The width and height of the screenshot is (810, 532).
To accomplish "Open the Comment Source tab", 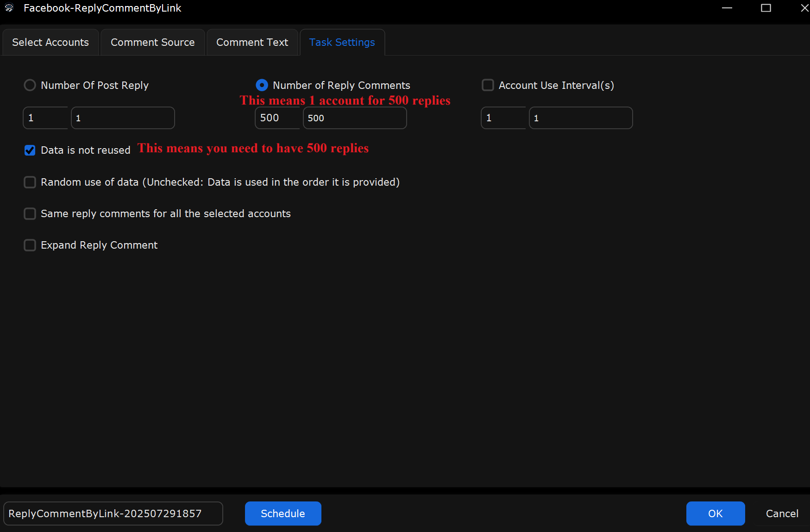I will coord(153,42).
